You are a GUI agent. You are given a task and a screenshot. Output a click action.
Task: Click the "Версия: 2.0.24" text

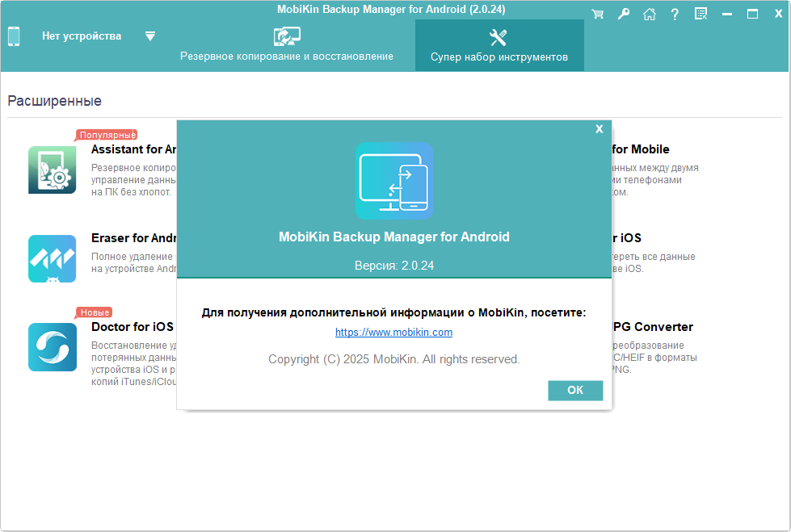click(394, 266)
